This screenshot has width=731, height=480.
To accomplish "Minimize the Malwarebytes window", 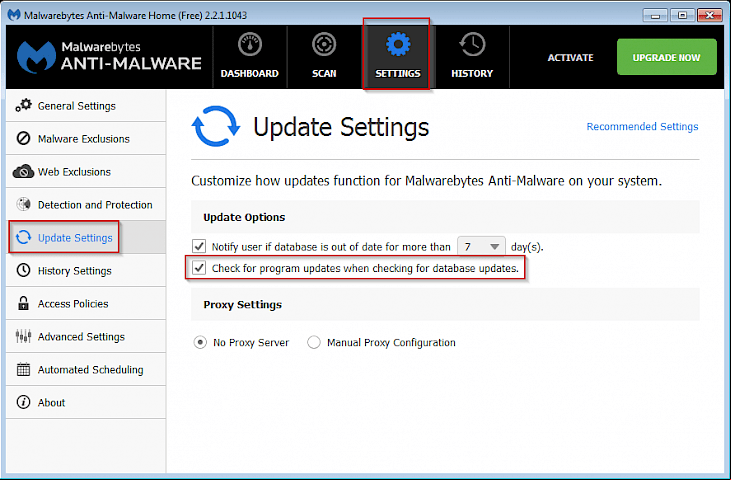I will (x=655, y=15).
